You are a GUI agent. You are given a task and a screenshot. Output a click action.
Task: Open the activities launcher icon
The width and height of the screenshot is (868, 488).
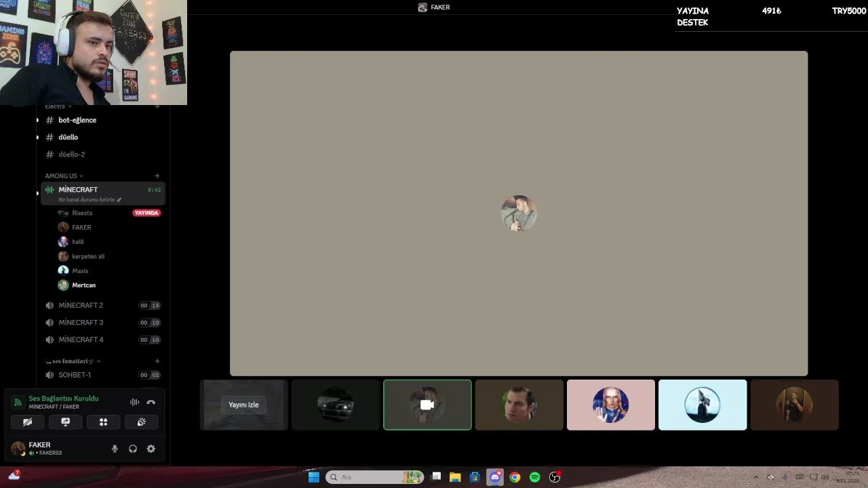pos(103,422)
